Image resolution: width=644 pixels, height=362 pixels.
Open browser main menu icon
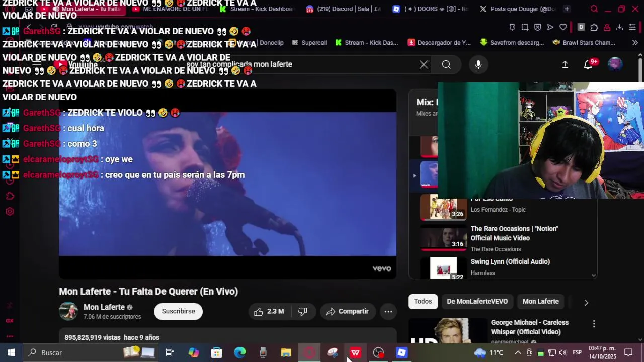tap(632, 27)
